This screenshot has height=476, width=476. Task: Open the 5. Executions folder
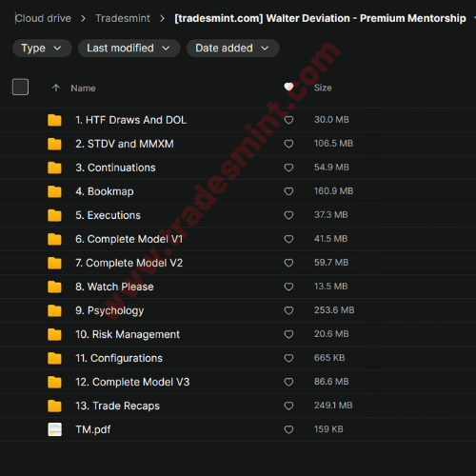108,215
